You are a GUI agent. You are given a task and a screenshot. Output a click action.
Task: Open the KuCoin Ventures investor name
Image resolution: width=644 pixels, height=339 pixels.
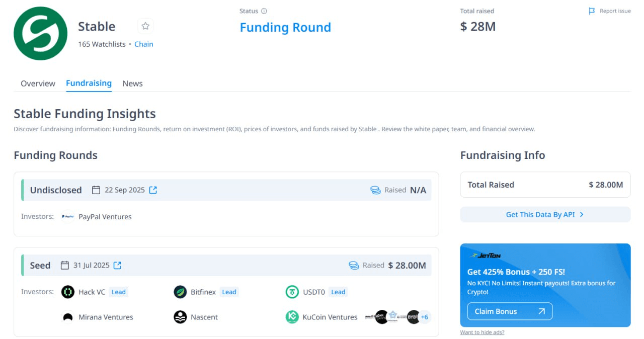click(x=330, y=317)
